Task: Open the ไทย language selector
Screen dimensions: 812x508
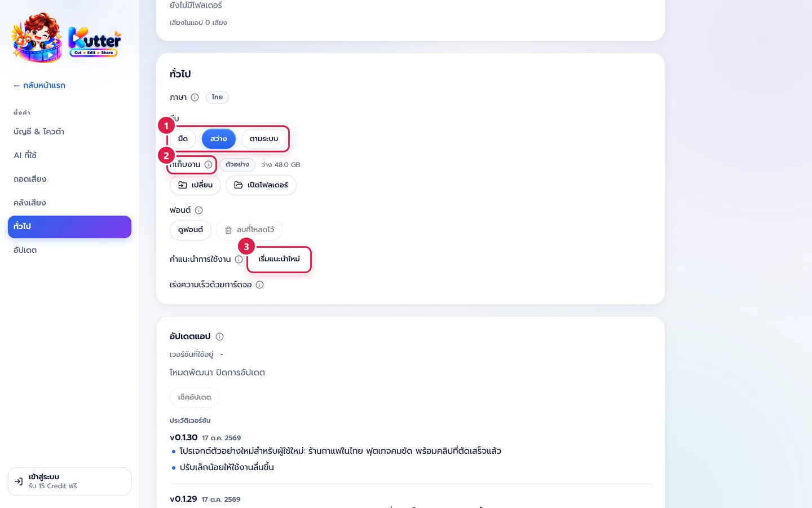Action: [217, 97]
